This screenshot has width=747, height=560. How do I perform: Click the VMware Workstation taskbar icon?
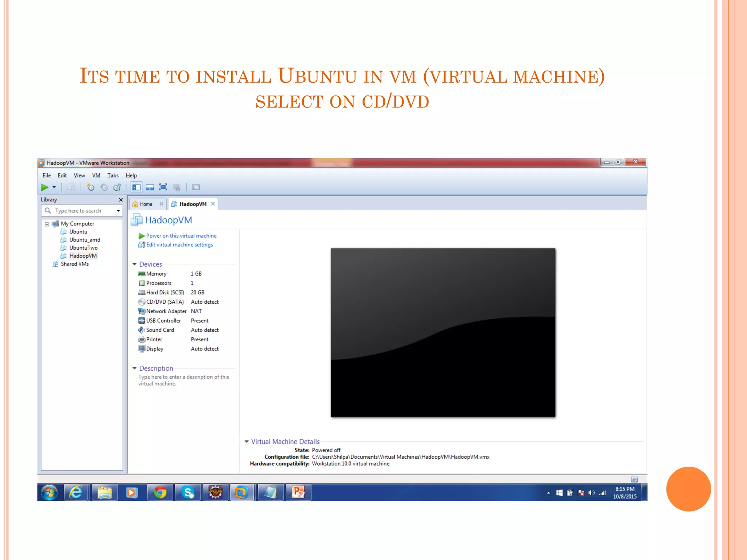coord(241,493)
